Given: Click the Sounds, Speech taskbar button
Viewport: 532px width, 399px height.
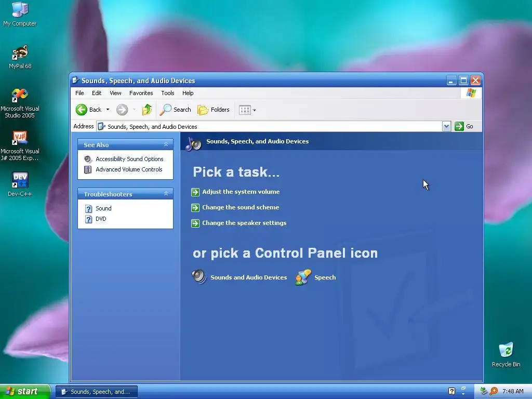Looking at the screenshot, I should [x=96, y=392].
